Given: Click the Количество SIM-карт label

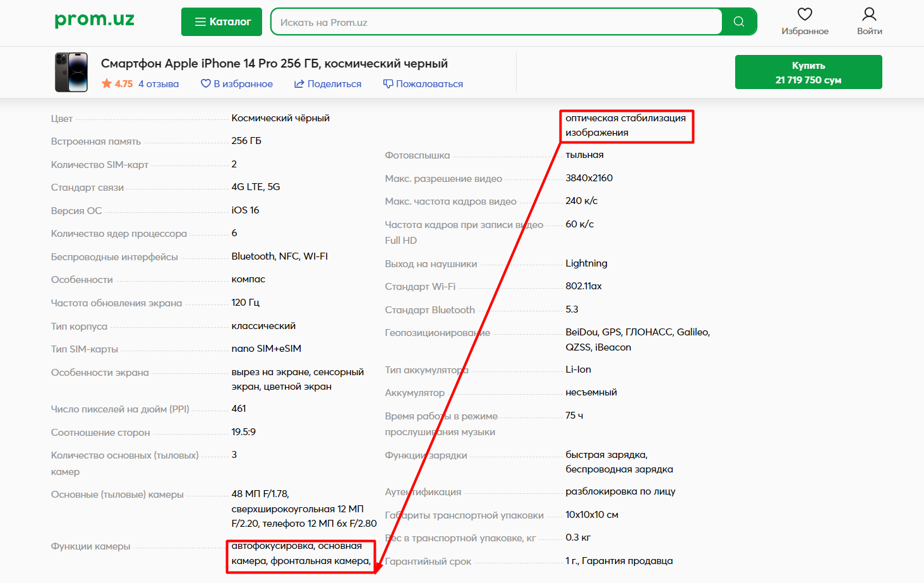Looking at the screenshot, I should 100,165.
